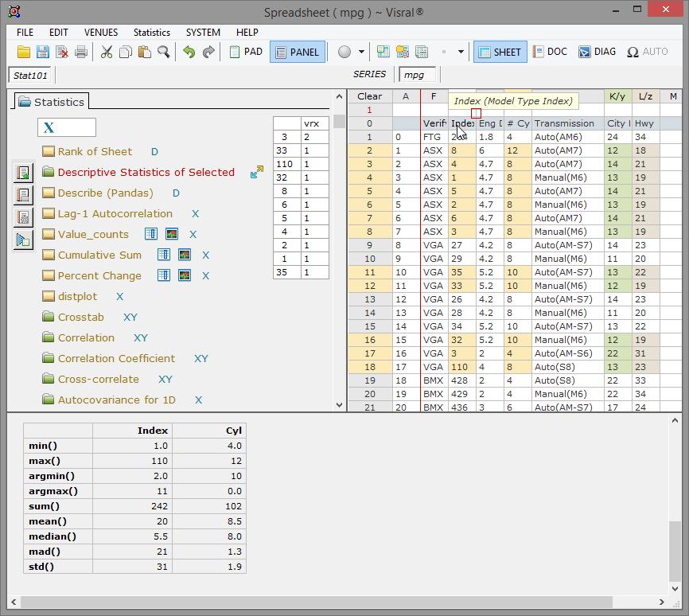Toggle the PANEL view button
Viewport: 689px width, 616px height.
pyautogui.click(x=297, y=53)
